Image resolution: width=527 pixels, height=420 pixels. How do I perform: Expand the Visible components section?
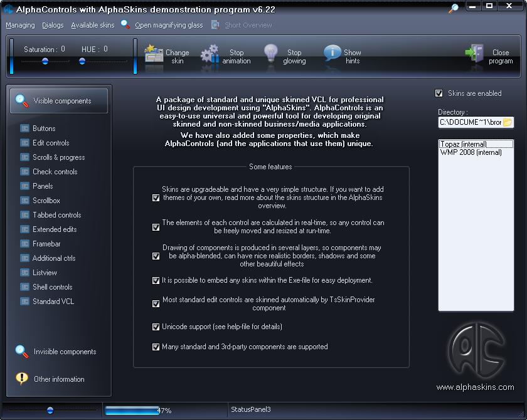pyautogui.click(x=59, y=101)
